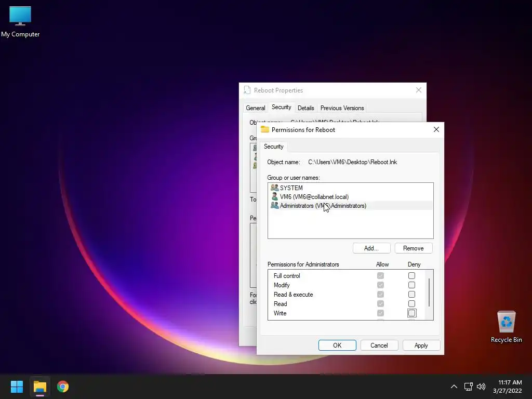This screenshot has height=399, width=532.
Task: Click the Add... button
Action: click(371, 248)
